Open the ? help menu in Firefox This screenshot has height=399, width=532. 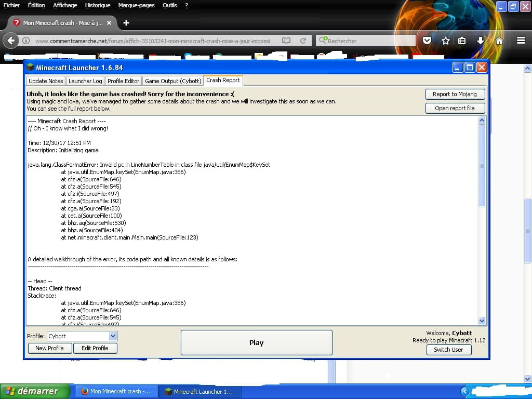187,5
